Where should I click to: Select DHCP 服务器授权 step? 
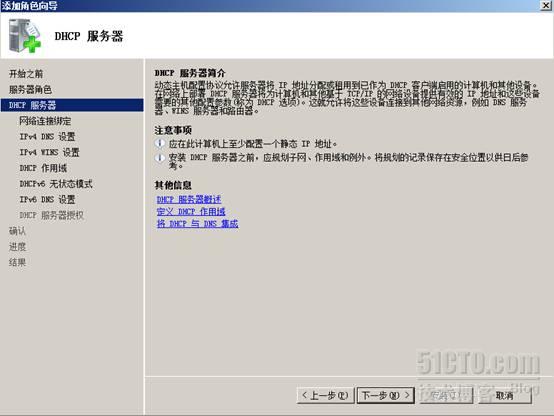51,215
